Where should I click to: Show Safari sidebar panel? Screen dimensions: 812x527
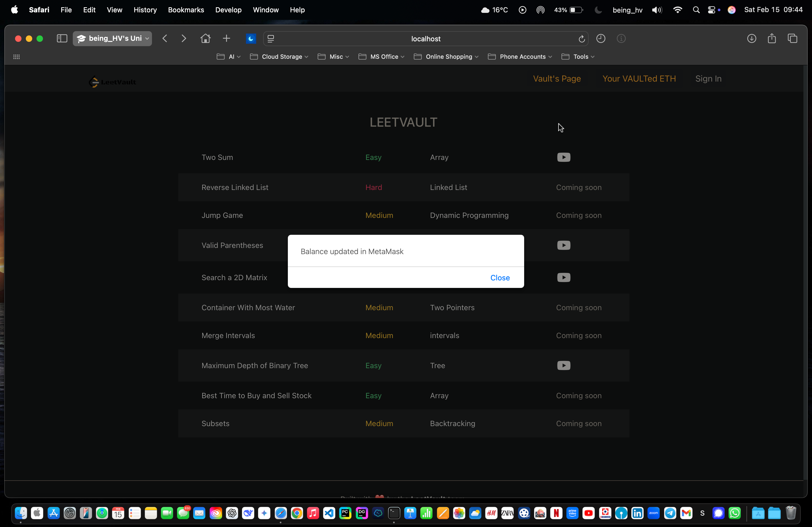point(62,39)
